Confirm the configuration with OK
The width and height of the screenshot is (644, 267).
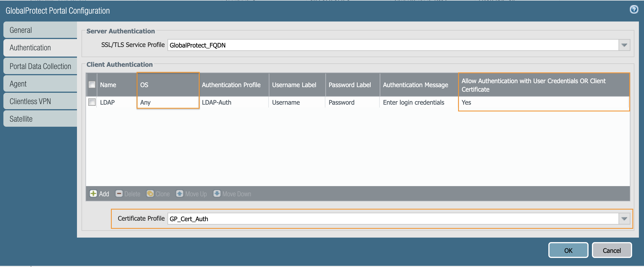pos(568,250)
